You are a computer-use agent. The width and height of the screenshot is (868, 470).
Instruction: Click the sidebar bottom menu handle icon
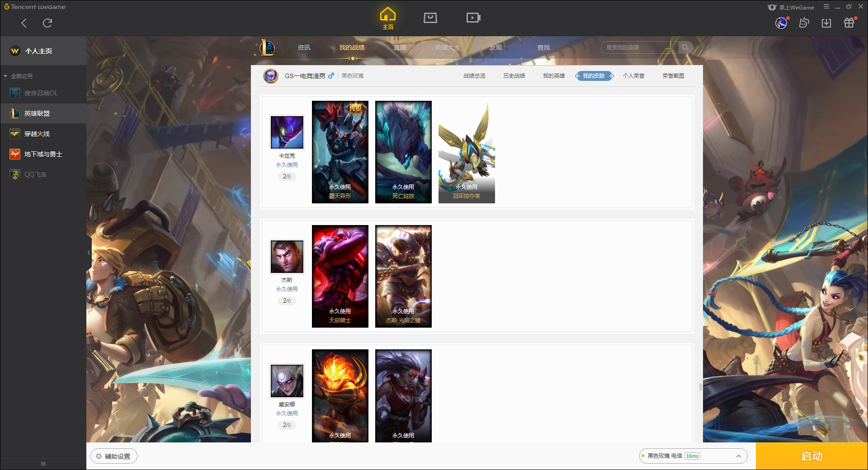click(x=43, y=464)
